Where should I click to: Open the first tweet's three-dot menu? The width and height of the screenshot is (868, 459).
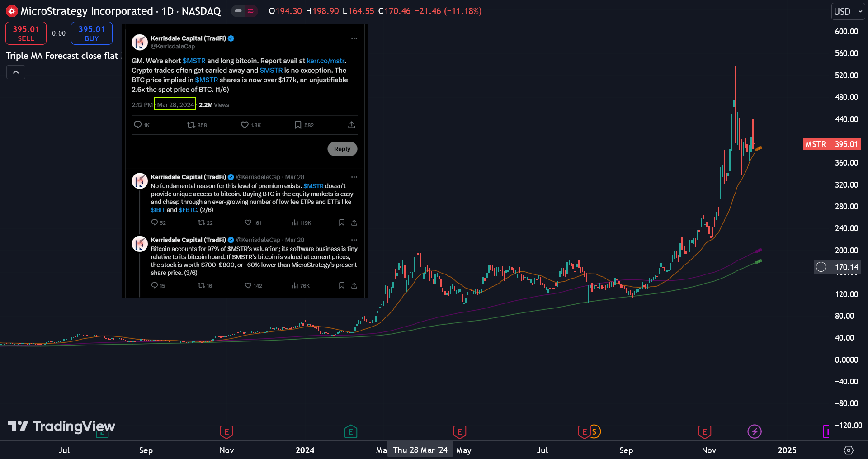tap(354, 38)
